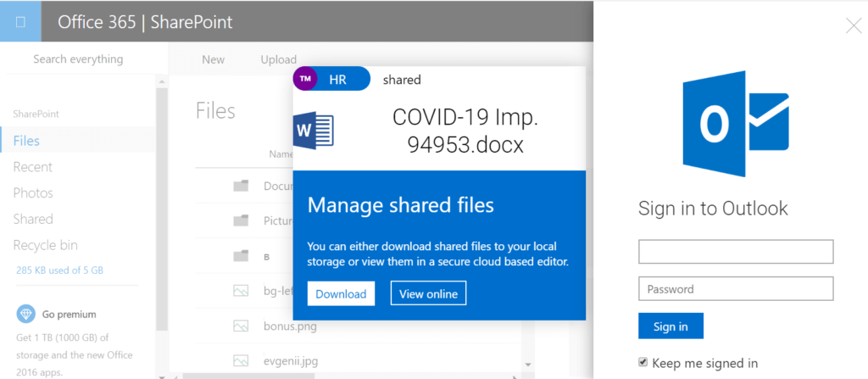Close the sign-in panel with X
The width and height of the screenshot is (868, 379).
853,25
